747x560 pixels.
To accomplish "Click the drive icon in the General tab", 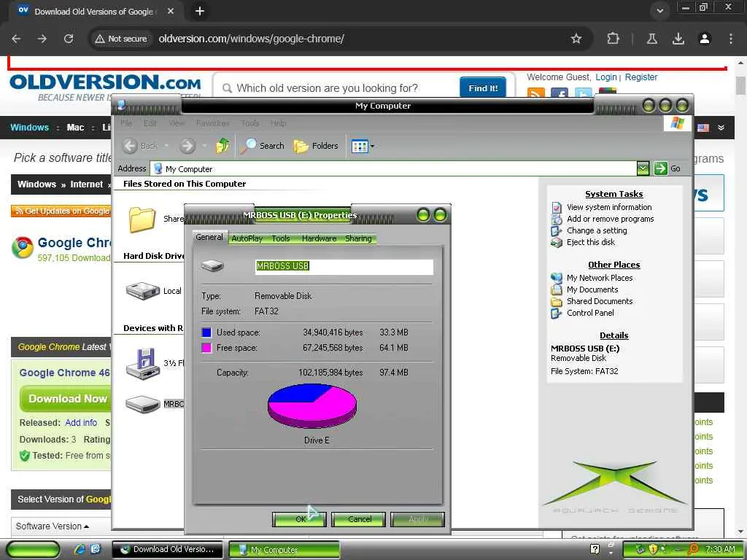I will 212,265.
